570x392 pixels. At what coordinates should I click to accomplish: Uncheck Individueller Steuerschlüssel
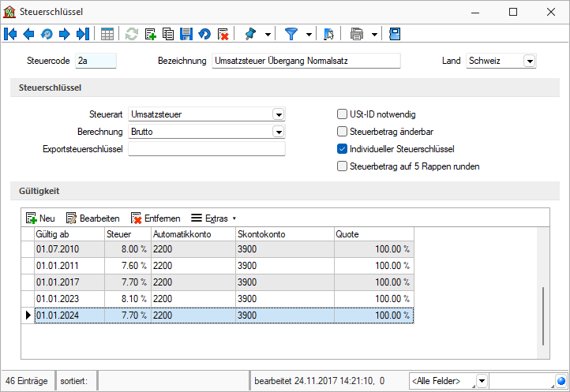[x=343, y=148]
